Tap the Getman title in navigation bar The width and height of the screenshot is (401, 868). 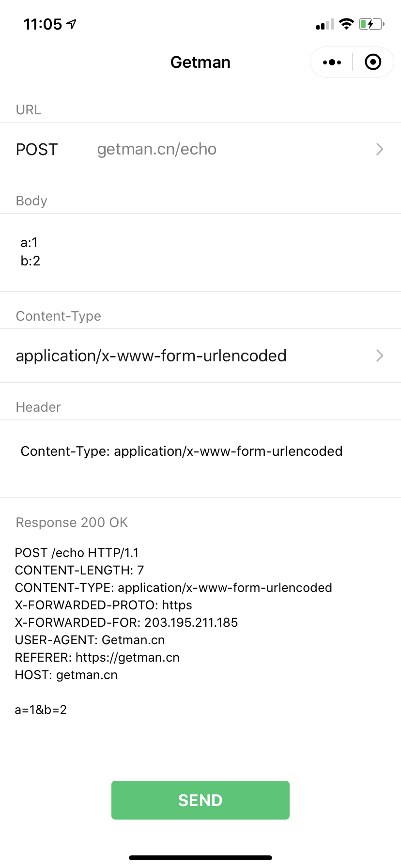(200, 62)
